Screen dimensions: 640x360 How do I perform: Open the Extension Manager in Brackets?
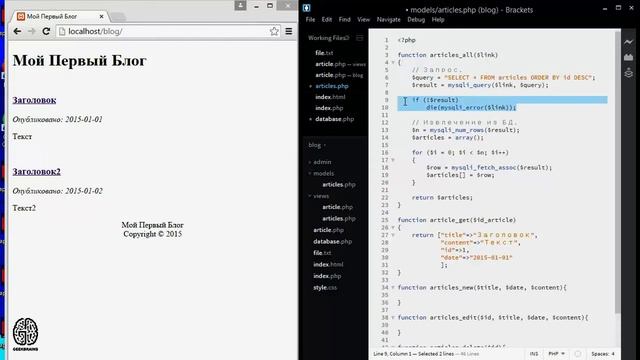(x=629, y=58)
